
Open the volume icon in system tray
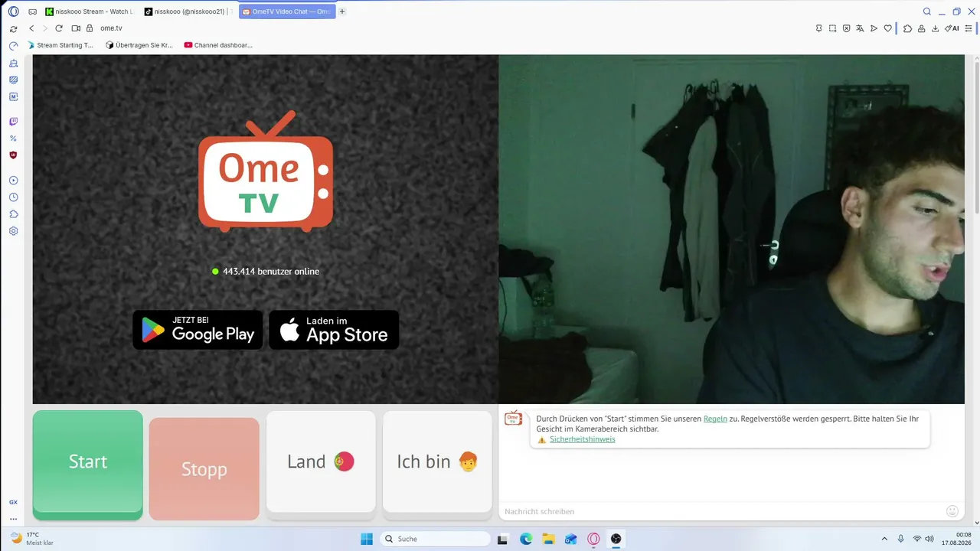click(x=929, y=539)
